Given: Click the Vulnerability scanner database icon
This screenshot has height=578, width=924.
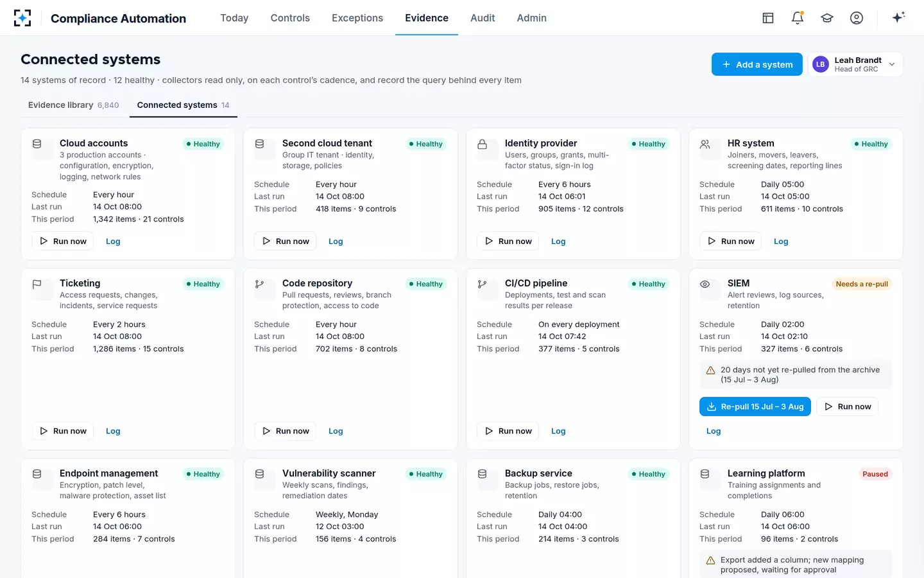Looking at the screenshot, I should [260, 475].
